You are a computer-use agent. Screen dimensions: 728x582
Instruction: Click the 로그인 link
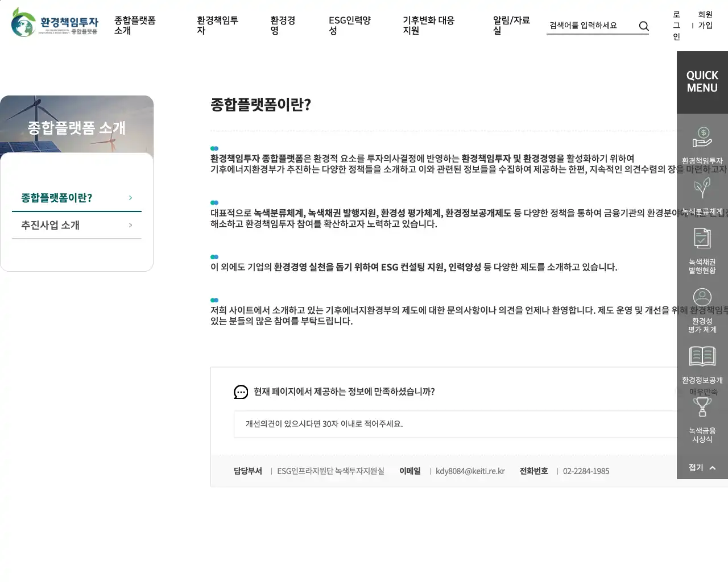click(676, 26)
